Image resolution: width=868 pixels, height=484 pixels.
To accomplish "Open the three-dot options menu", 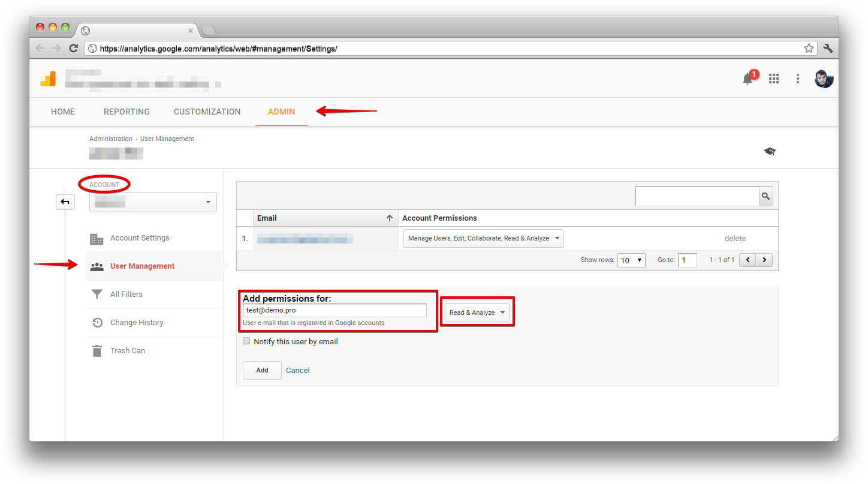I will (x=798, y=79).
